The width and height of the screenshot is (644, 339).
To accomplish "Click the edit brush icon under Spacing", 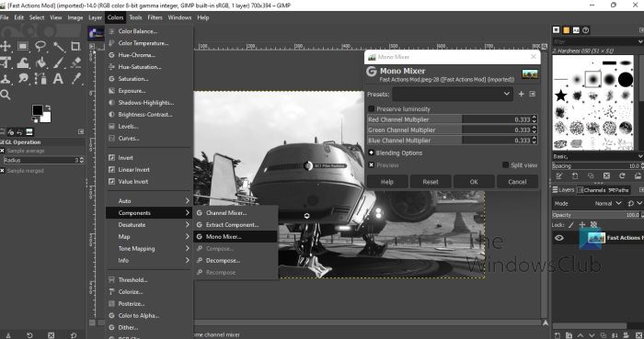I will [559, 175].
